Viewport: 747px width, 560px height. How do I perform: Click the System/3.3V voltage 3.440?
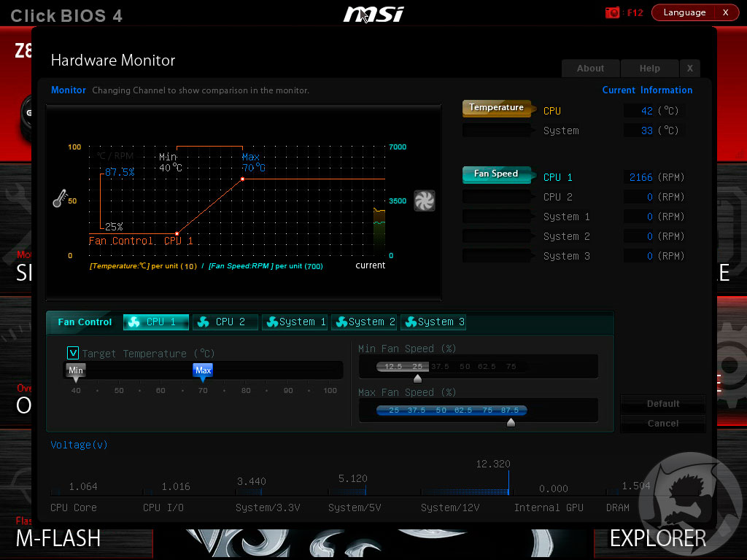pyautogui.click(x=252, y=481)
